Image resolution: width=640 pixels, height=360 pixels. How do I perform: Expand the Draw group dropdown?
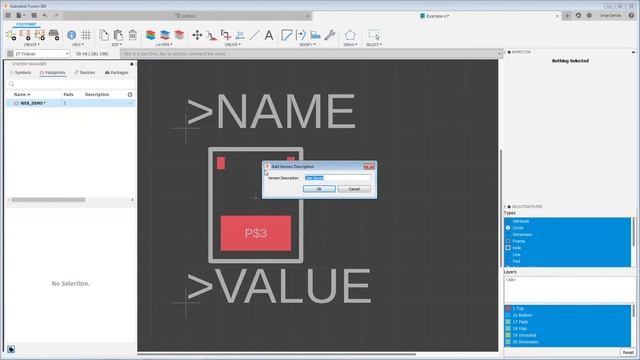[350, 44]
